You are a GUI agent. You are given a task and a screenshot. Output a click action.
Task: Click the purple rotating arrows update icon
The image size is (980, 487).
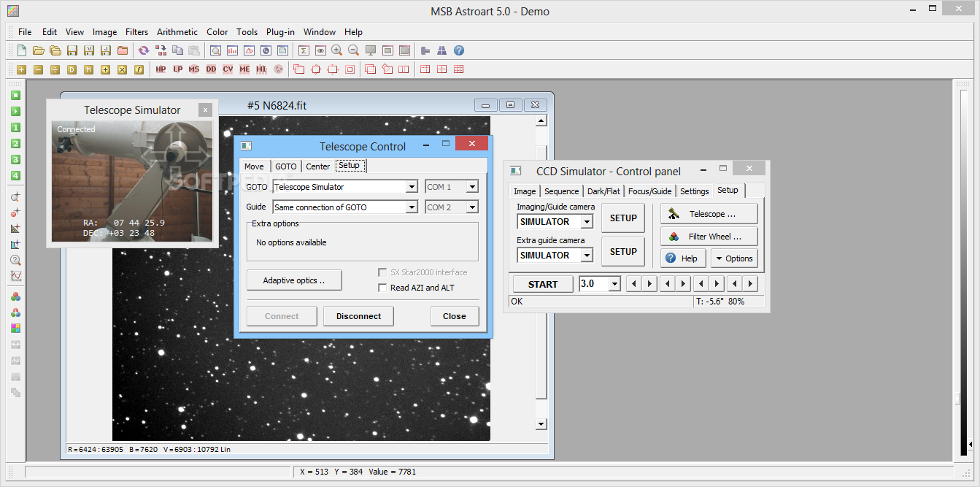coord(143,50)
